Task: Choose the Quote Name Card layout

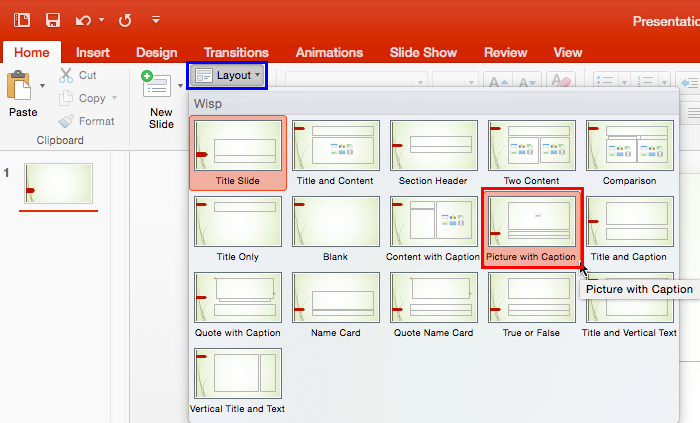Action: pyautogui.click(x=433, y=305)
